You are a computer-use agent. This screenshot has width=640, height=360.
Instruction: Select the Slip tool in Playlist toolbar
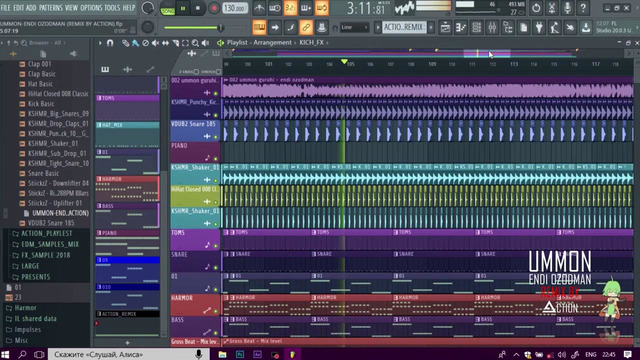point(165,43)
